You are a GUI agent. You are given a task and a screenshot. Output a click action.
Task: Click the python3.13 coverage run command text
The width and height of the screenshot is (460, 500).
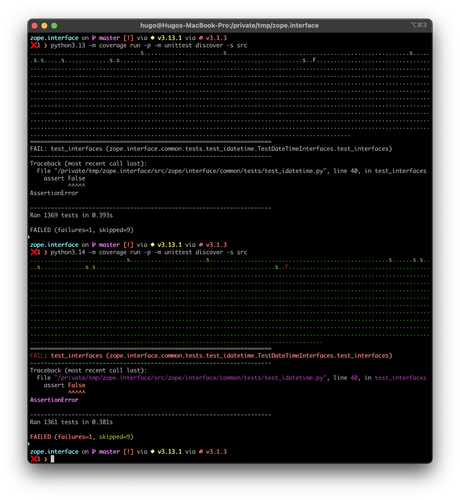(x=149, y=45)
